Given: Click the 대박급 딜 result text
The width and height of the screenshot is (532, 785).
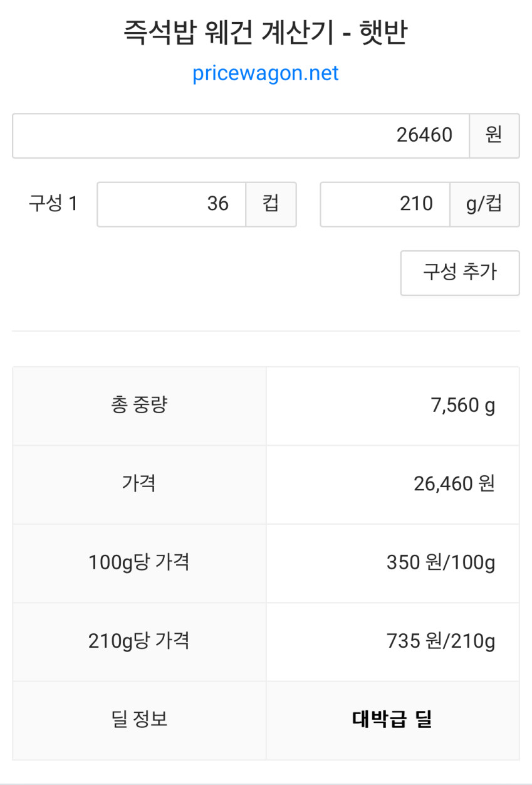Looking at the screenshot, I should 392,720.
